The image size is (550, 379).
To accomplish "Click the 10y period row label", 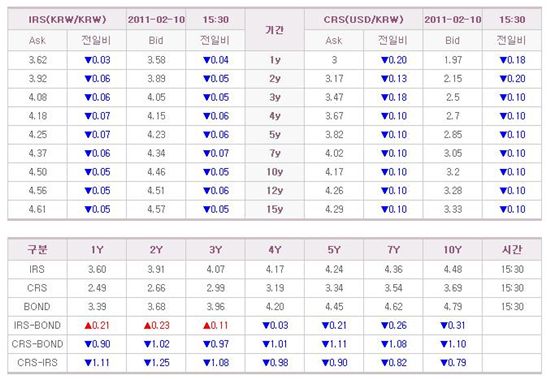I will [x=275, y=172].
